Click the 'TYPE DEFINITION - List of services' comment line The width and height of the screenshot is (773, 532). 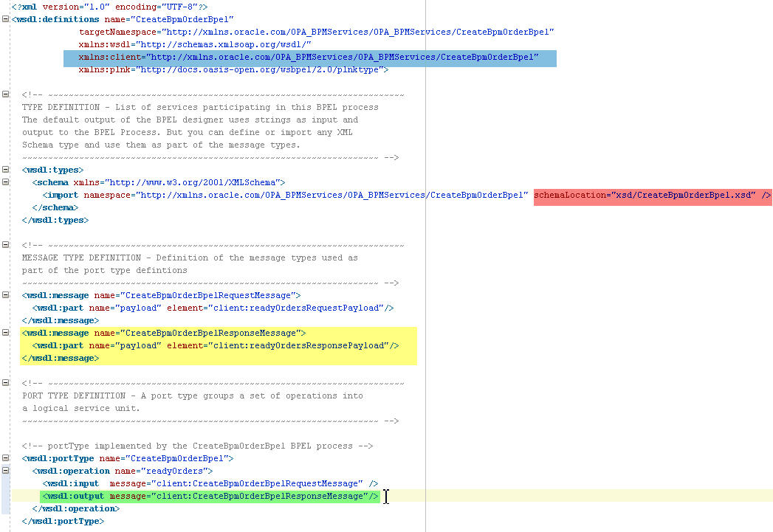point(200,108)
